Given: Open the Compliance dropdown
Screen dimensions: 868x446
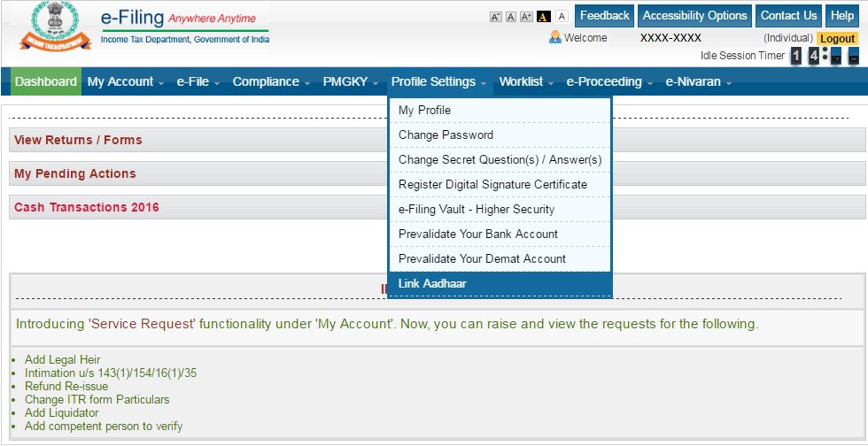Looking at the screenshot, I should [x=271, y=81].
